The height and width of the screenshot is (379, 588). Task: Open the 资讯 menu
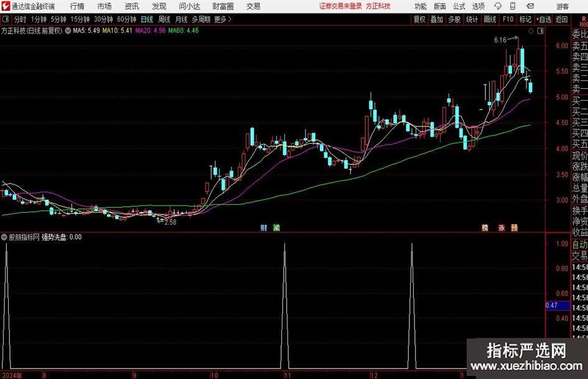click(132, 6)
